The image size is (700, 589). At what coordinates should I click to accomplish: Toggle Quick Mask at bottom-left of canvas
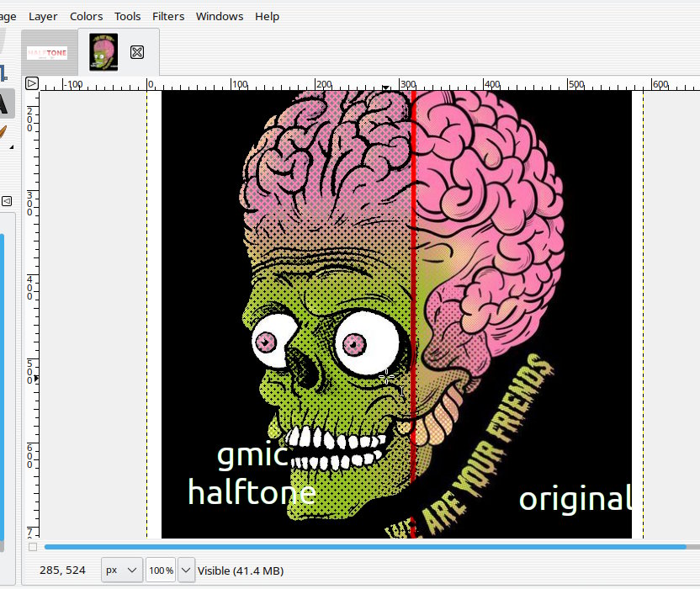(32, 547)
